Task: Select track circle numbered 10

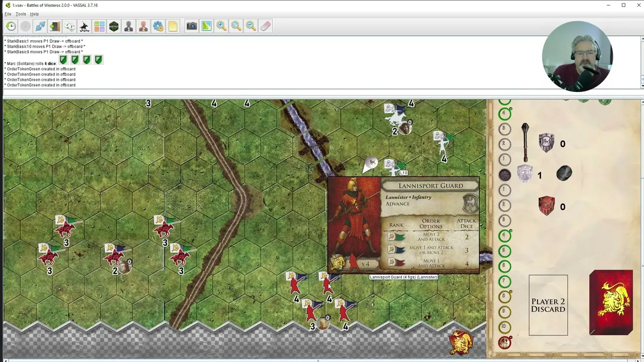Action: 505,327
